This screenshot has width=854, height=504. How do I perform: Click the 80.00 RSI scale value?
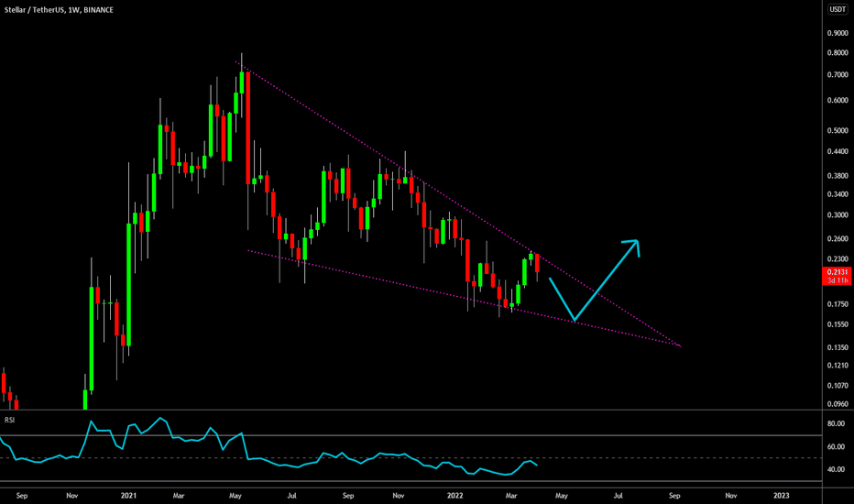(x=836, y=424)
